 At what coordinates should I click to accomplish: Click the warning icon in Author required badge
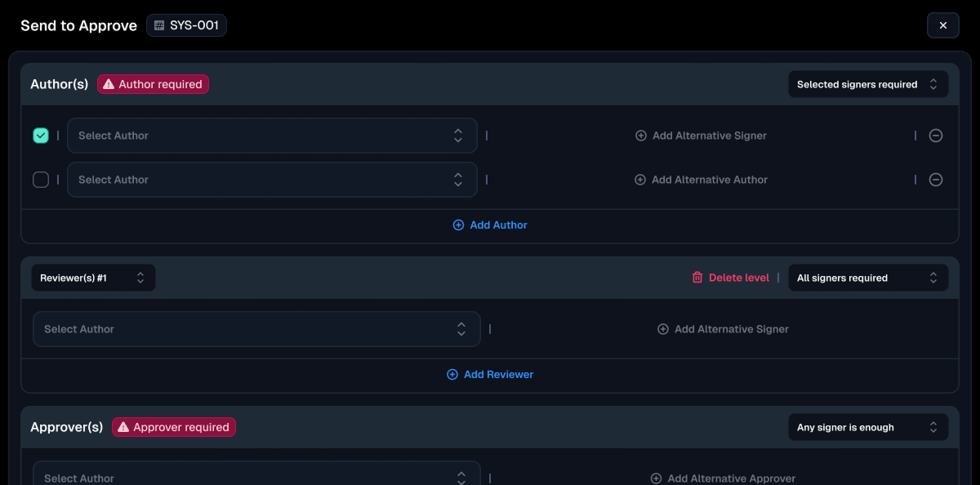pos(109,84)
